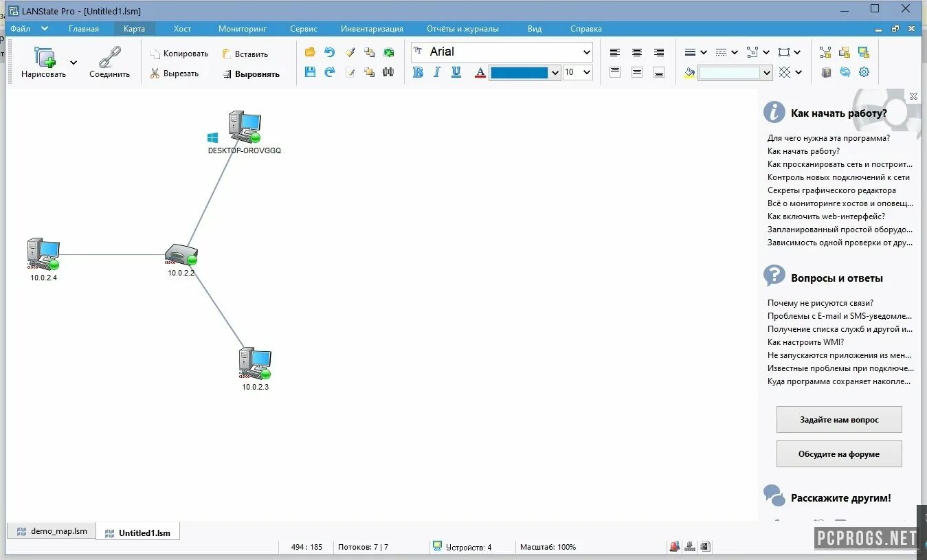Open the dashed line style dropdown
This screenshot has width=927, height=560.
(x=735, y=52)
